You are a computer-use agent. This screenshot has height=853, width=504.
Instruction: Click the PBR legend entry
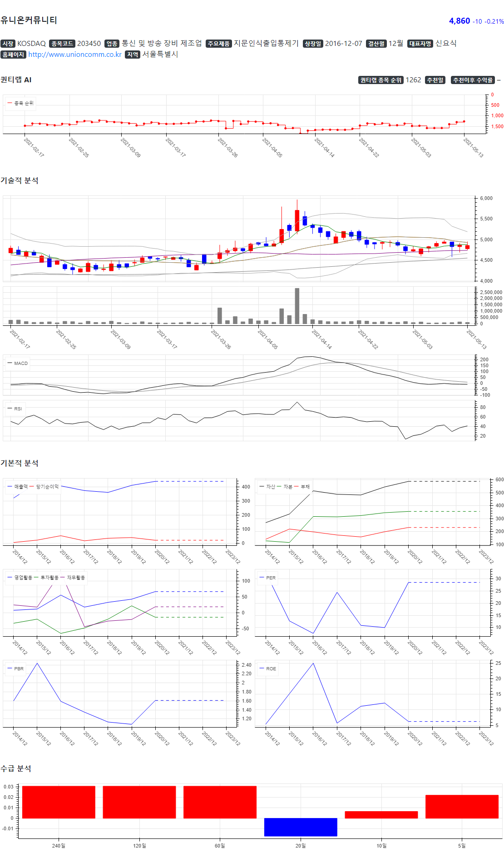click(x=15, y=668)
